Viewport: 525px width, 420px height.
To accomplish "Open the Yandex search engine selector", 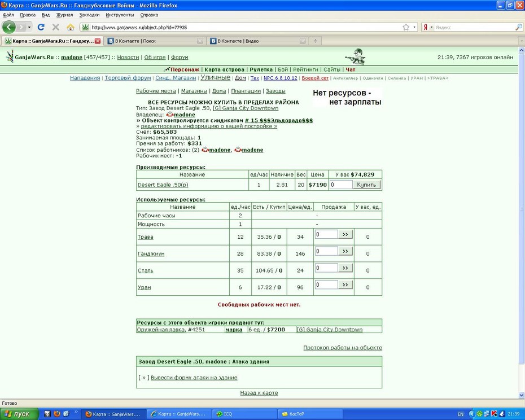I will point(428,27).
